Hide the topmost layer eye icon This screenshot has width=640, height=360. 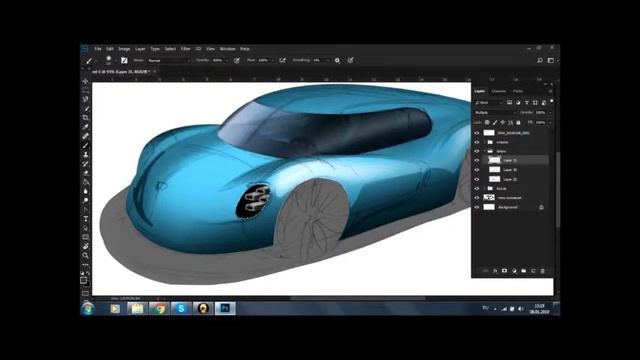pyautogui.click(x=477, y=133)
